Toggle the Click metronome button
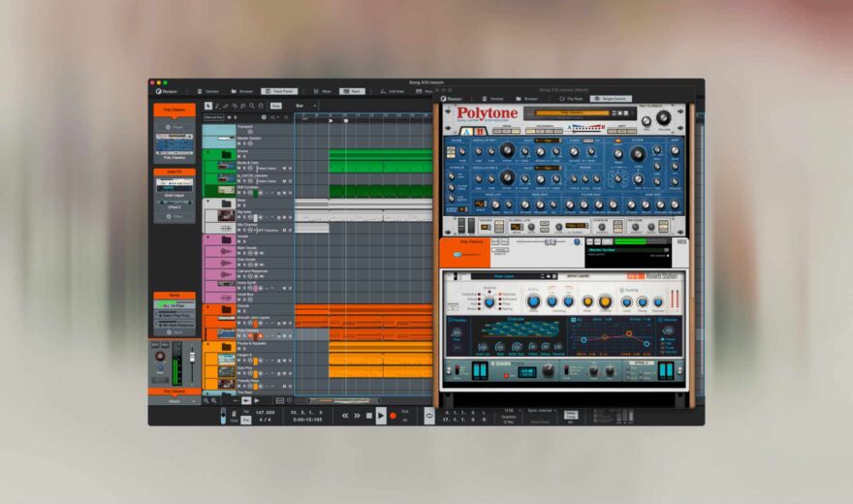 [234, 417]
